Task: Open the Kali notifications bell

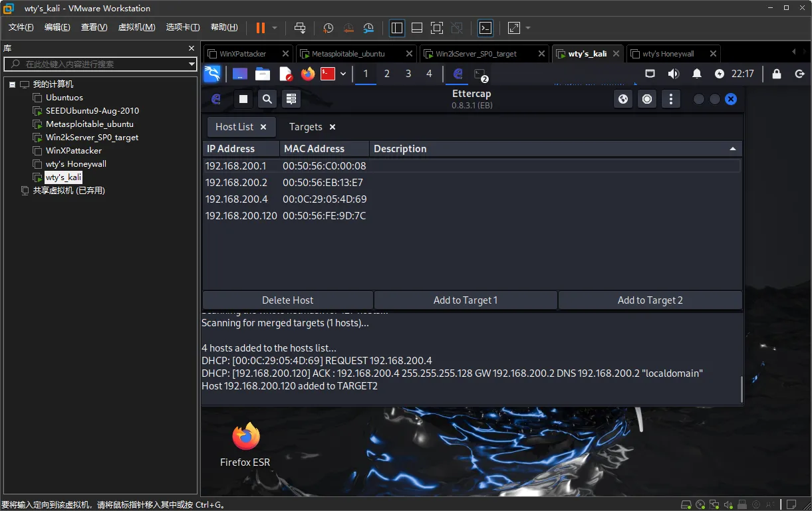Action: tap(697, 74)
